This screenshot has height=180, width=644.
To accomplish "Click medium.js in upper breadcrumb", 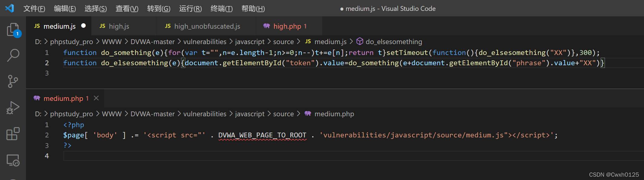I will click(x=330, y=42).
